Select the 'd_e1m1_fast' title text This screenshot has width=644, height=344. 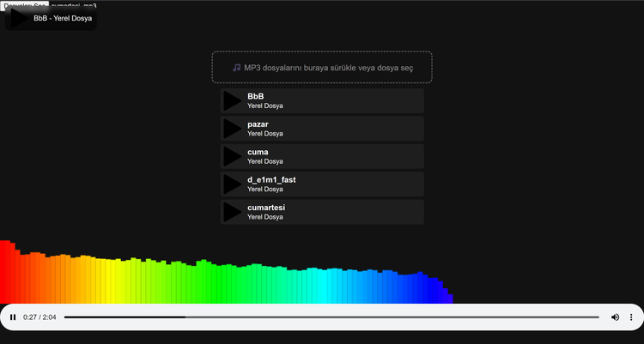pos(271,180)
